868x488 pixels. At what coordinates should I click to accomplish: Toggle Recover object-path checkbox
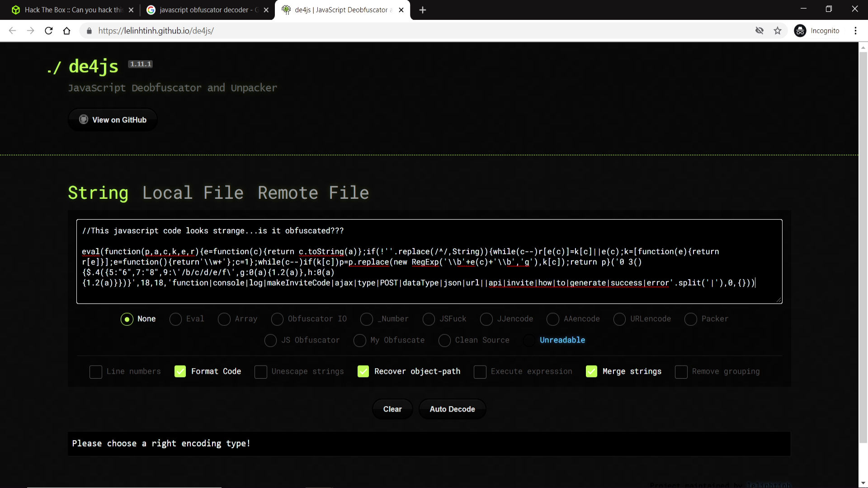363,371
